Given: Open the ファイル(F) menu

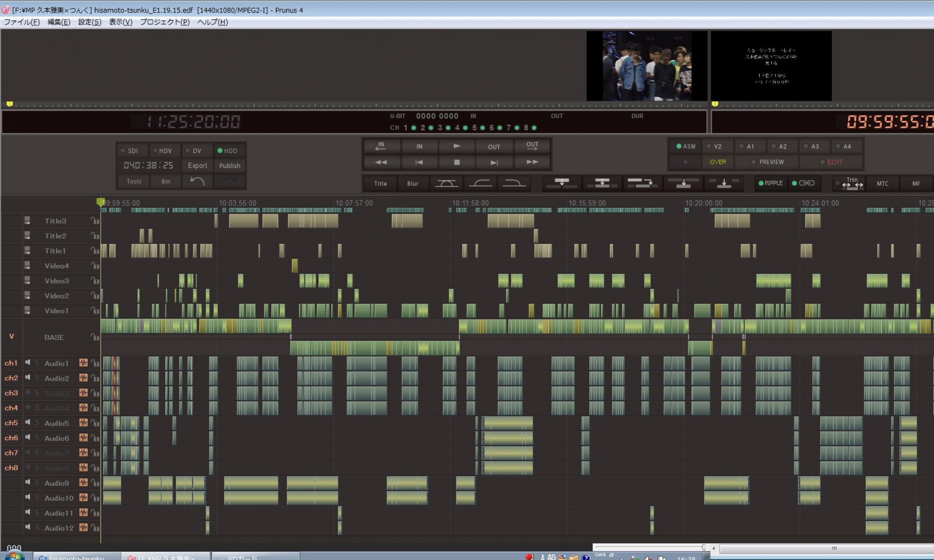Looking at the screenshot, I should point(22,22).
